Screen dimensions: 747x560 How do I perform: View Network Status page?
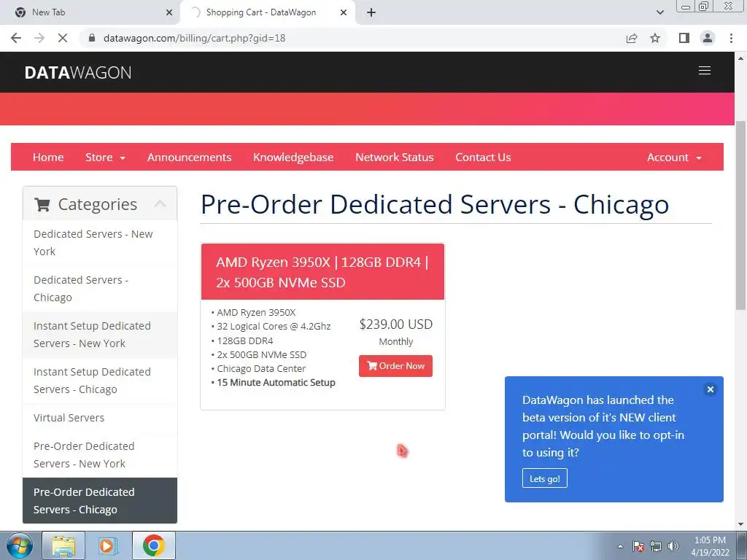[395, 157]
